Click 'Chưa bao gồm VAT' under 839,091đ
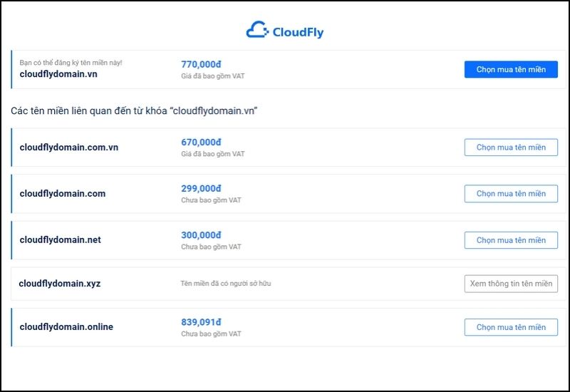Image resolution: width=570 pixels, height=392 pixels. [211, 334]
